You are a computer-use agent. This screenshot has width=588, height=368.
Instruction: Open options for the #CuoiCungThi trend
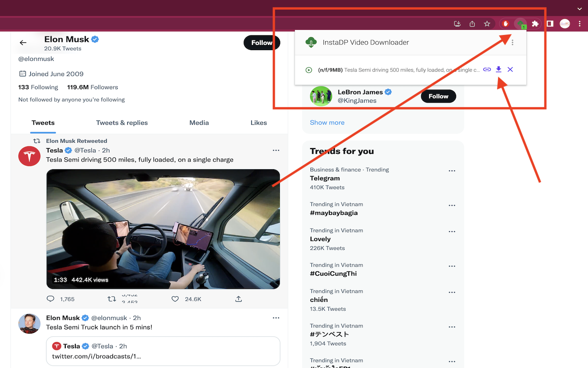point(452,266)
